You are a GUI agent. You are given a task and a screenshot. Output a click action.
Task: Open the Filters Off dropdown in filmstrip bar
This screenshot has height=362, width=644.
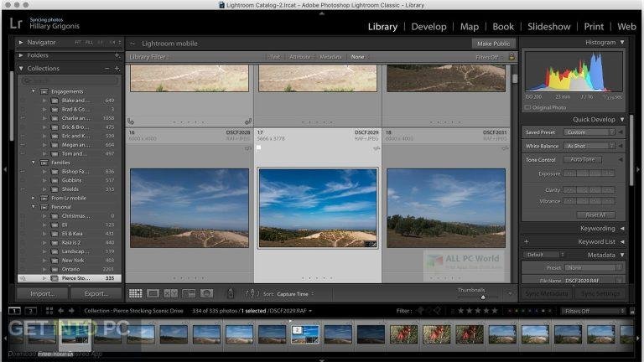point(593,311)
